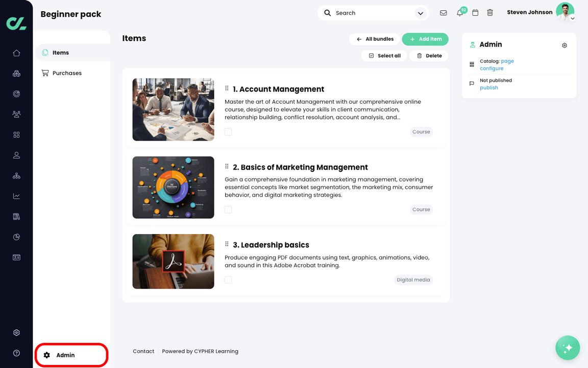Viewport: 588px width, 368px height.
Task: Open the Account Management thumbnail image
Action: [x=173, y=110]
